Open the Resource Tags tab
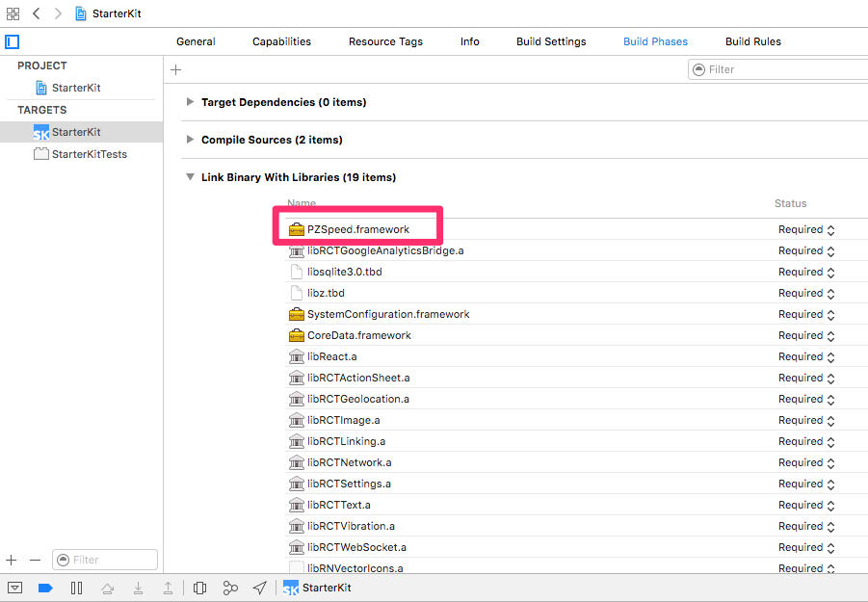The width and height of the screenshot is (868, 602). tap(385, 41)
